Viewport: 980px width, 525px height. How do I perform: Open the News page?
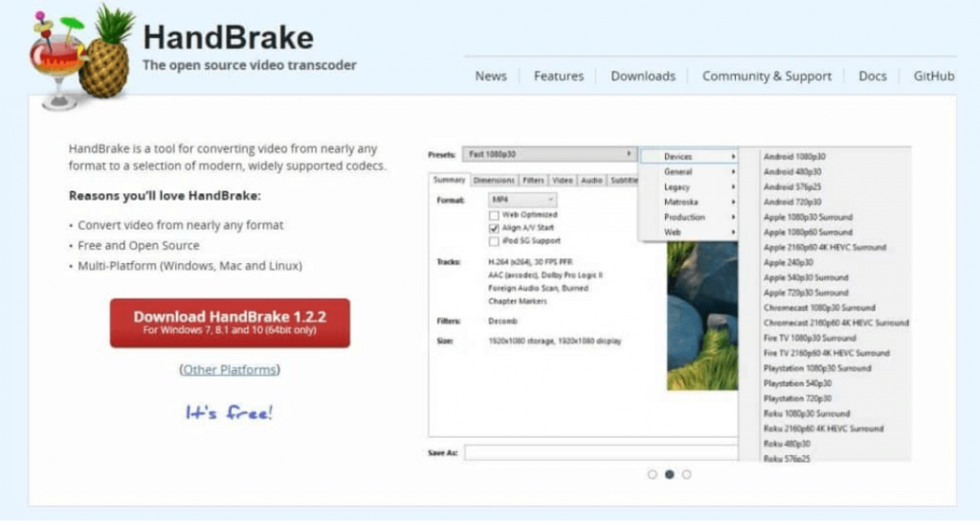(x=491, y=77)
